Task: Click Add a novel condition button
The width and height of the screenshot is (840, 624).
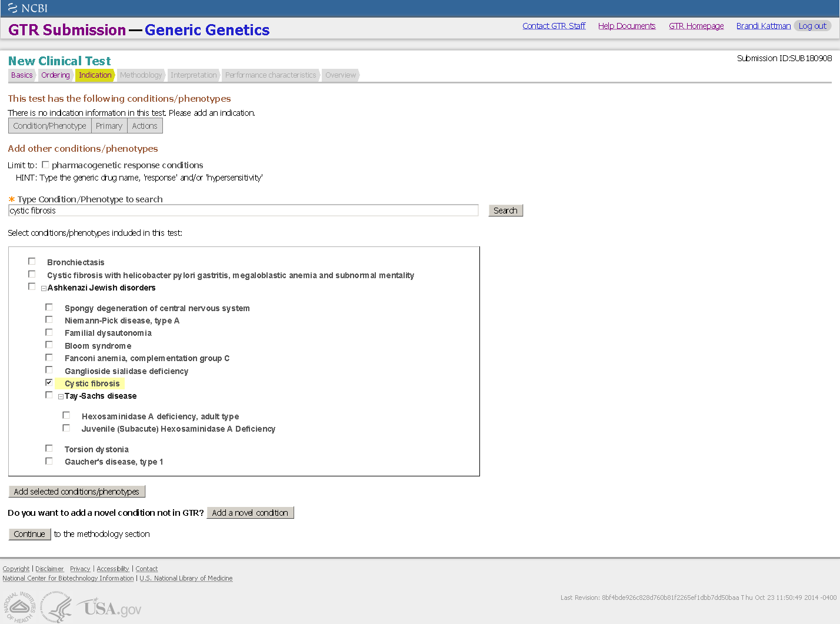Action: (x=250, y=513)
